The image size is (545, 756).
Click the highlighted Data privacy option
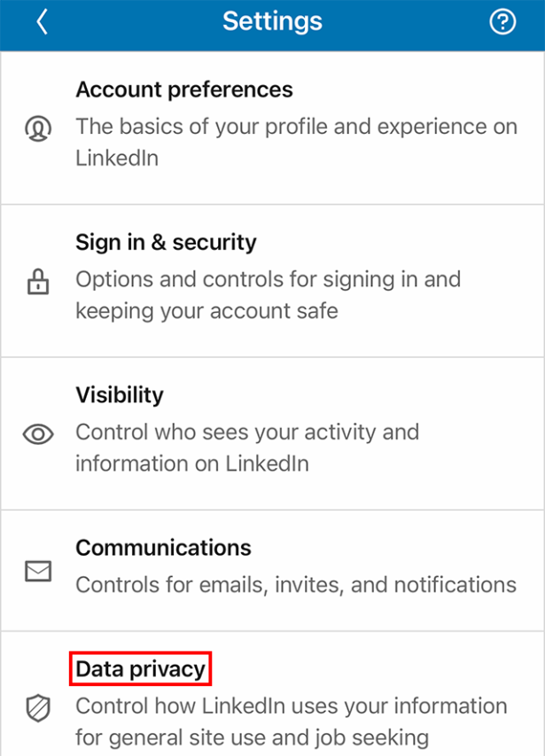pos(140,669)
